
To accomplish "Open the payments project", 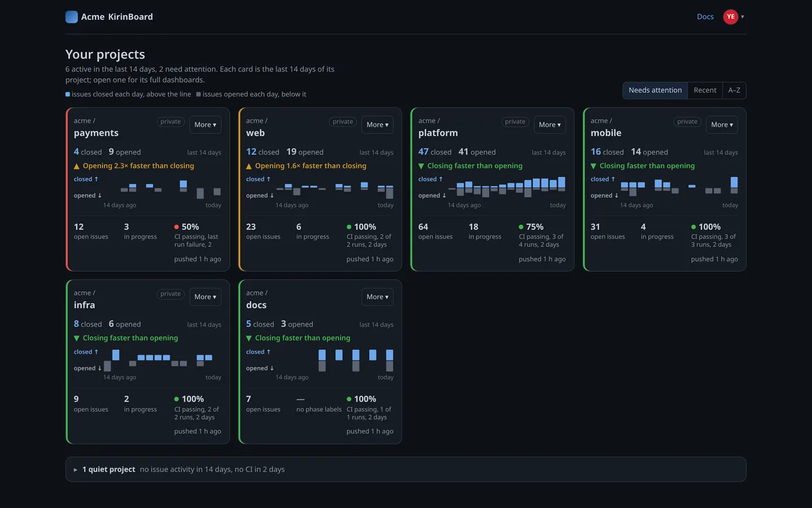I will 96,133.
